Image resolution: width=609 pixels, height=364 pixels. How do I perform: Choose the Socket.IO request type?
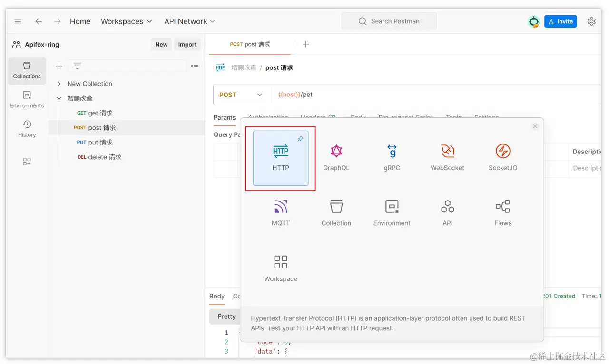coord(503,158)
